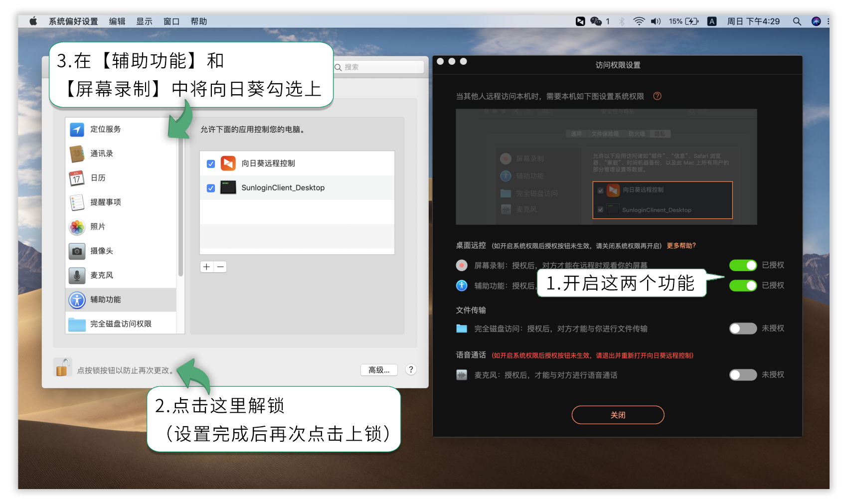Toggle the 向日葵远程控制 checkbox
This screenshot has width=846, height=504.
click(211, 164)
